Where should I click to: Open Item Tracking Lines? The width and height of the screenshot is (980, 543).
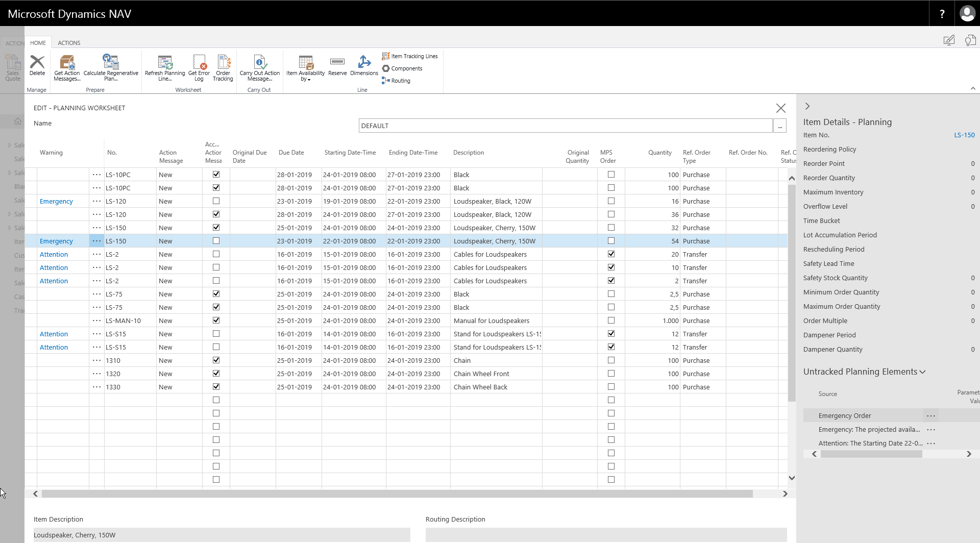click(x=409, y=56)
